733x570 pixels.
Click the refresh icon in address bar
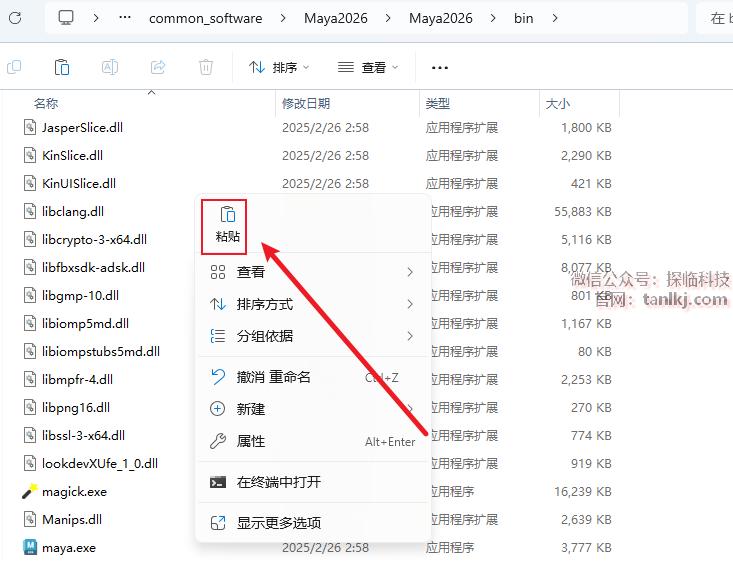(x=15, y=18)
